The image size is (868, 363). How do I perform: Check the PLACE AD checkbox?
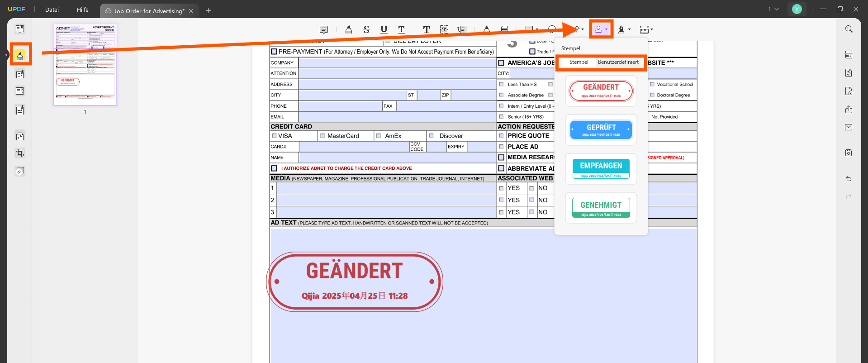click(501, 147)
